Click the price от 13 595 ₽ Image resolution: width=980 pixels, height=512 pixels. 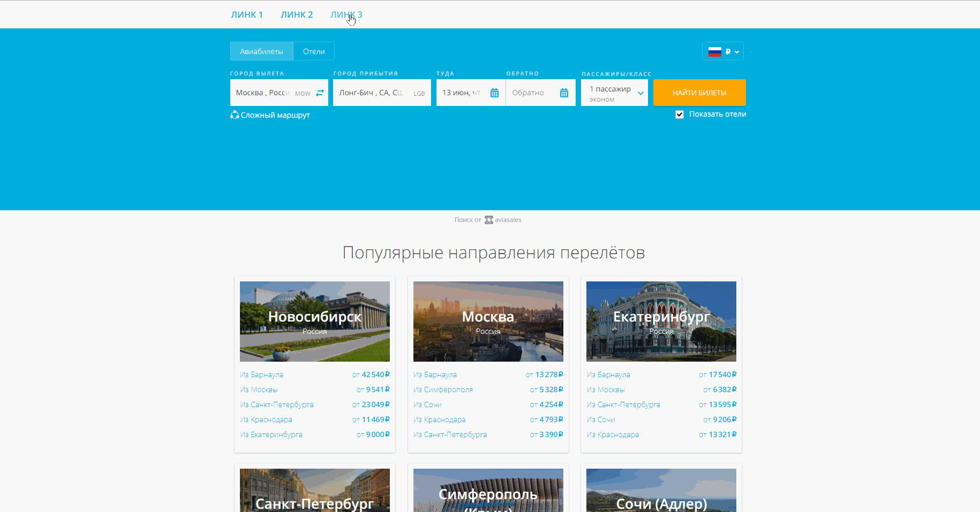point(718,404)
